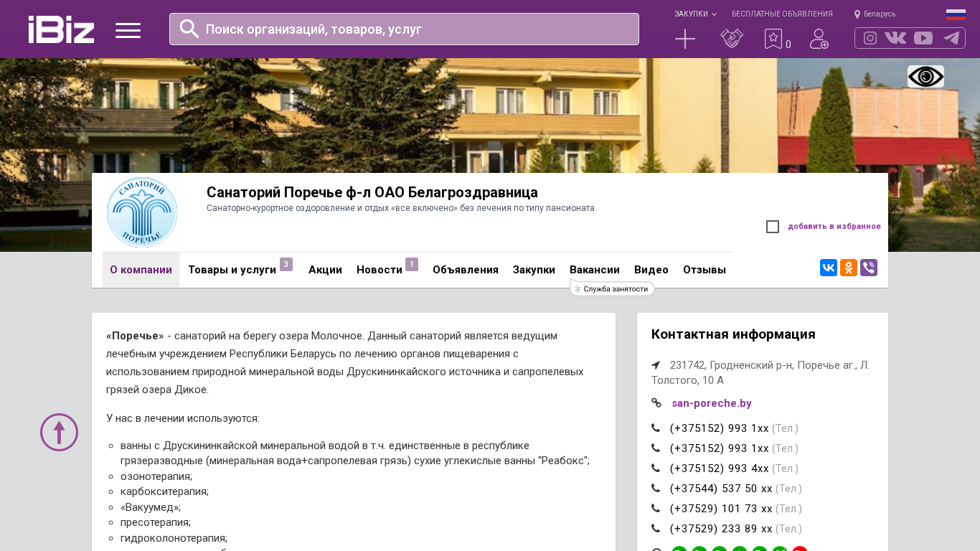The width and height of the screenshot is (980, 551).
Task: Click the phone icon beside (+37529) 101 73 xx
Action: click(656, 509)
